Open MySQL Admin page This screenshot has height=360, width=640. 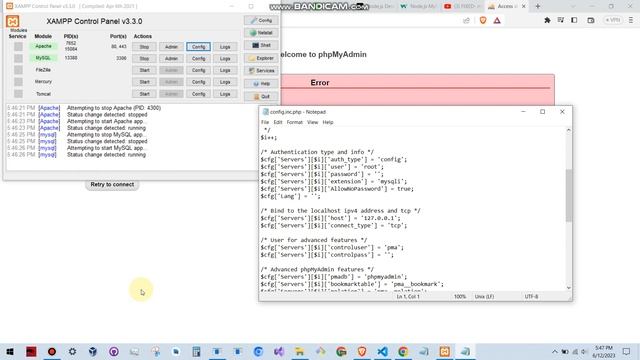[171, 58]
